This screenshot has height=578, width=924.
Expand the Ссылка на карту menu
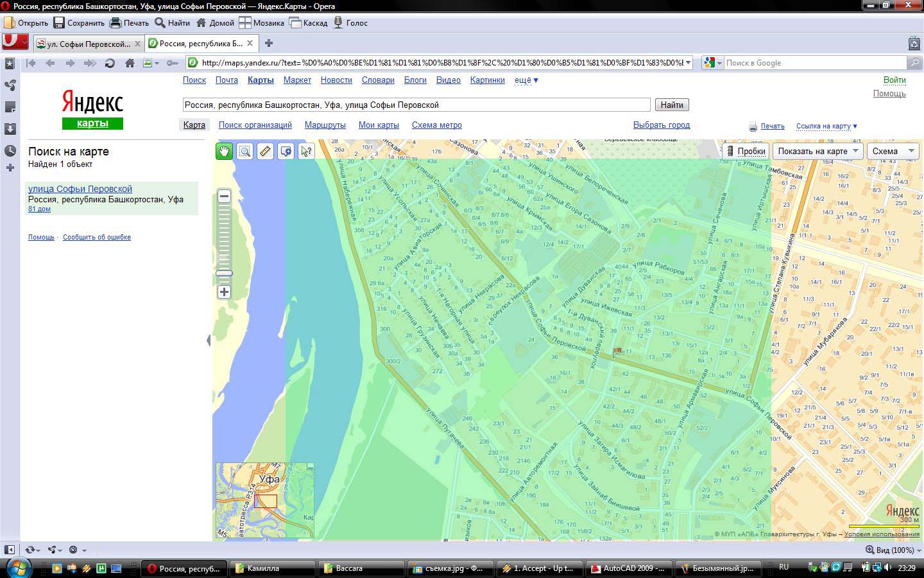pos(826,127)
